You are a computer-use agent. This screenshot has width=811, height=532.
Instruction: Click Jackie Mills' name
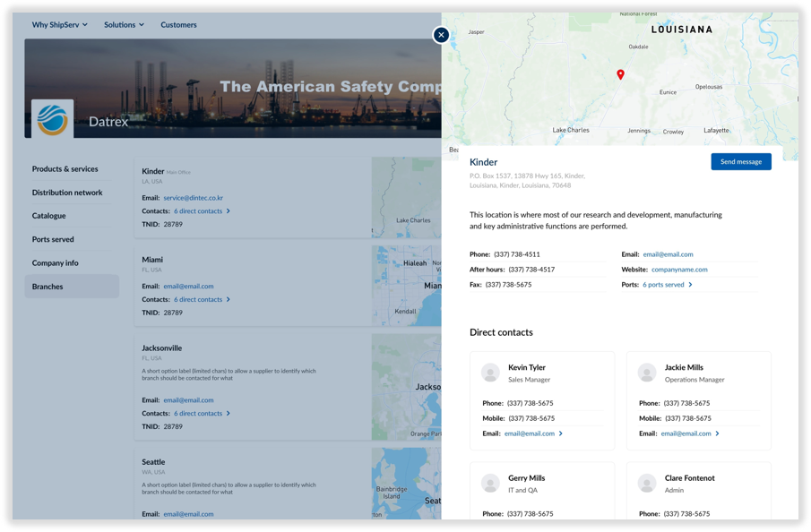tap(685, 367)
